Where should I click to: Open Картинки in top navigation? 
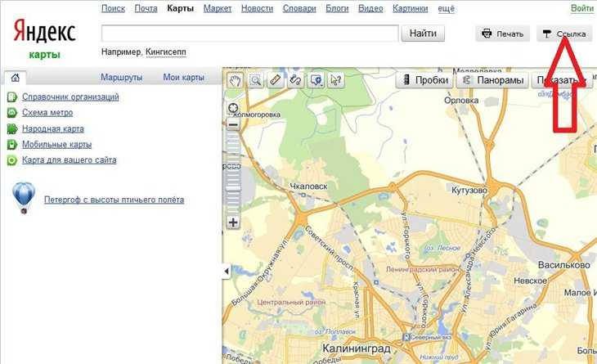[x=410, y=8]
